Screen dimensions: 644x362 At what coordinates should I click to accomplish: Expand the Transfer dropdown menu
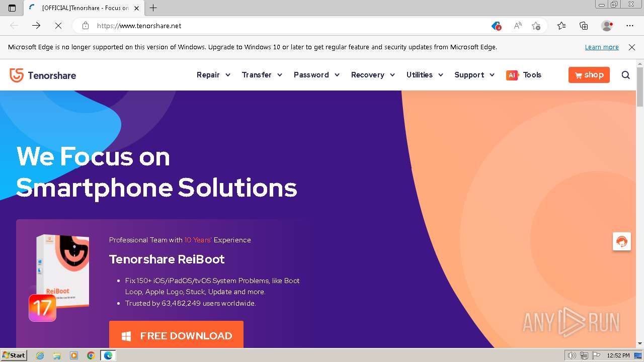[262, 75]
